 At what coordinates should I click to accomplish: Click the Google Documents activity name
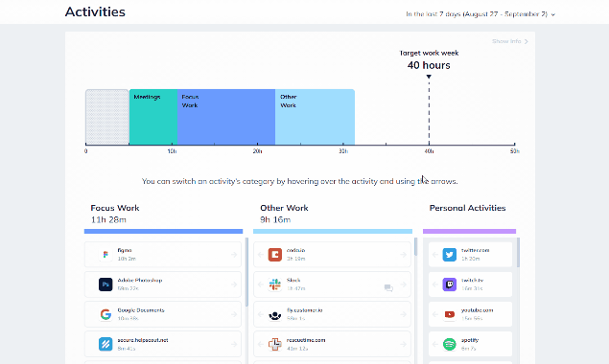tap(141, 310)
